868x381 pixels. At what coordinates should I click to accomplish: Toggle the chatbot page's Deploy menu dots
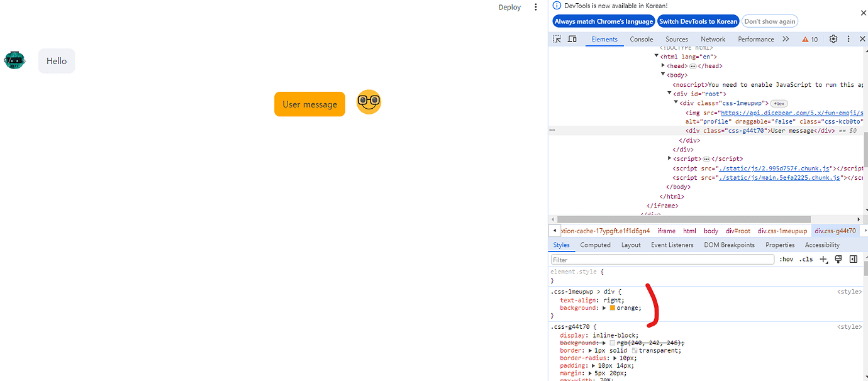tap(535, 7)
